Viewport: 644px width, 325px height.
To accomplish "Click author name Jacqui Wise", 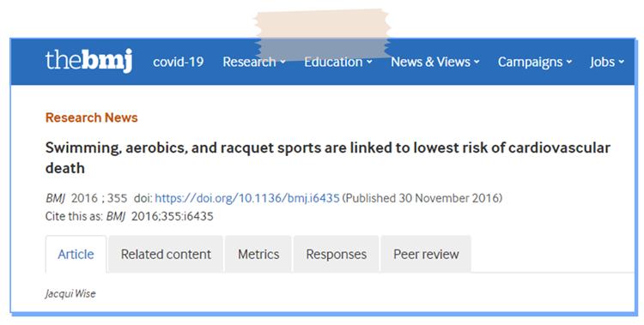I will (x=70, y=294).
